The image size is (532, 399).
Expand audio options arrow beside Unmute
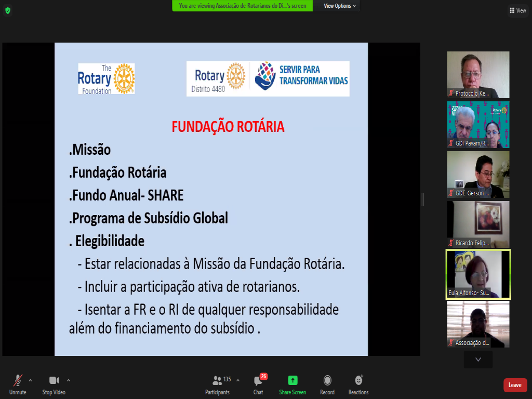coord(30,380)
